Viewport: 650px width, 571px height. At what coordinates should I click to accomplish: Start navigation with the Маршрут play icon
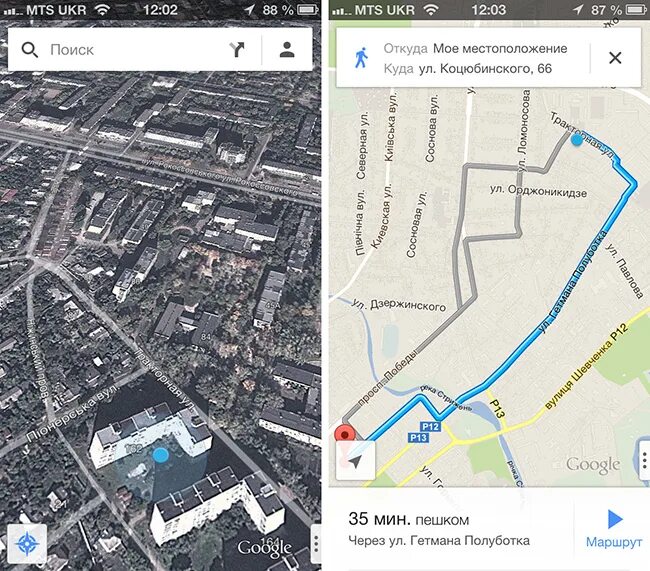tap(615, 519)
